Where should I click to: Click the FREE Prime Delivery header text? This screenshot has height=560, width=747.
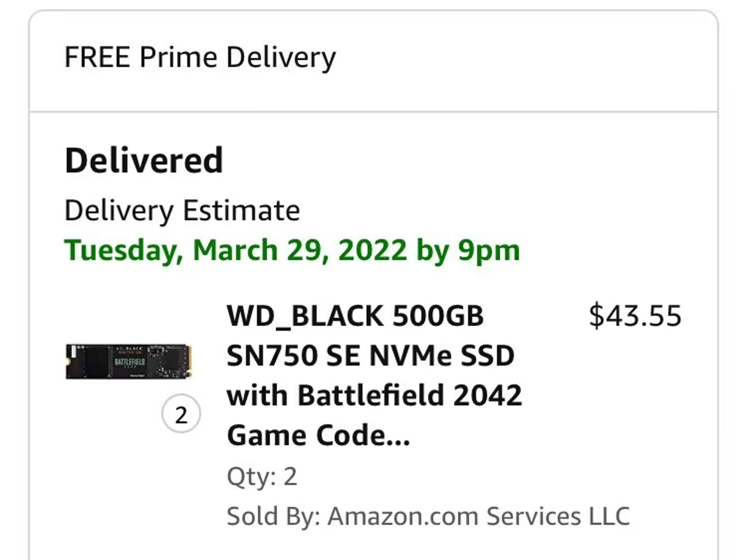[x=200, y=58]
